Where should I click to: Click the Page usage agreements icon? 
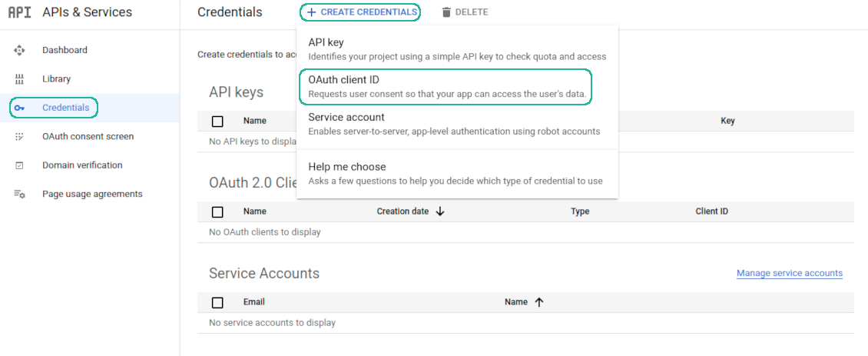click(20, 195)
